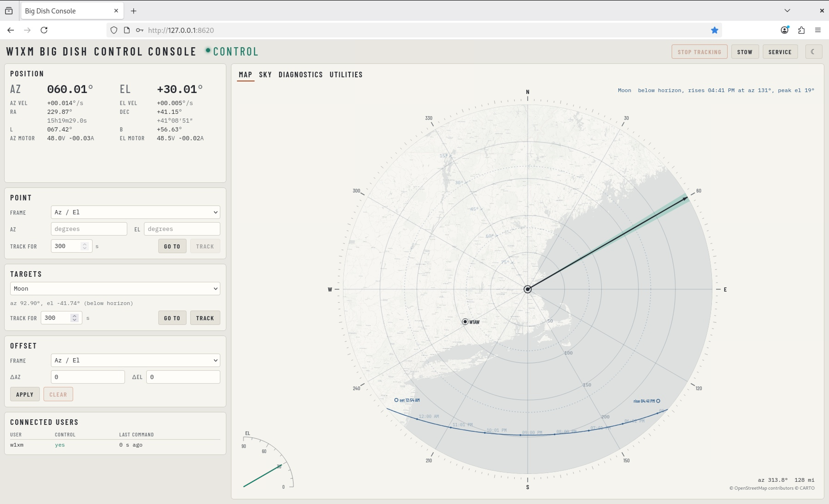Open the UTILITIES tab
Screen dimensions: 829x504
[346, 75]
